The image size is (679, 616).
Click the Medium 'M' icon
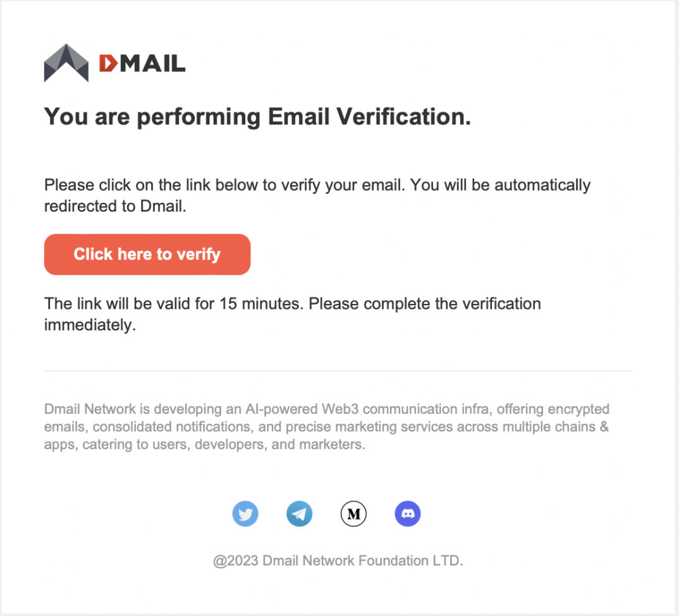354,514
